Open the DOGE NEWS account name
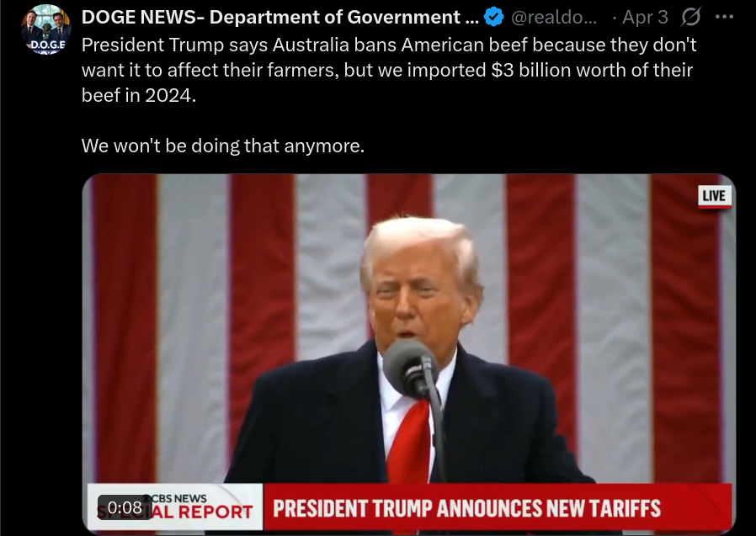756x536 pixels. 280,18
